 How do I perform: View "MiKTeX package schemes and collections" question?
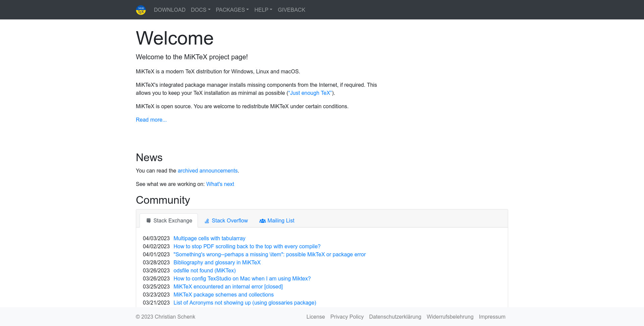(223, 295)
